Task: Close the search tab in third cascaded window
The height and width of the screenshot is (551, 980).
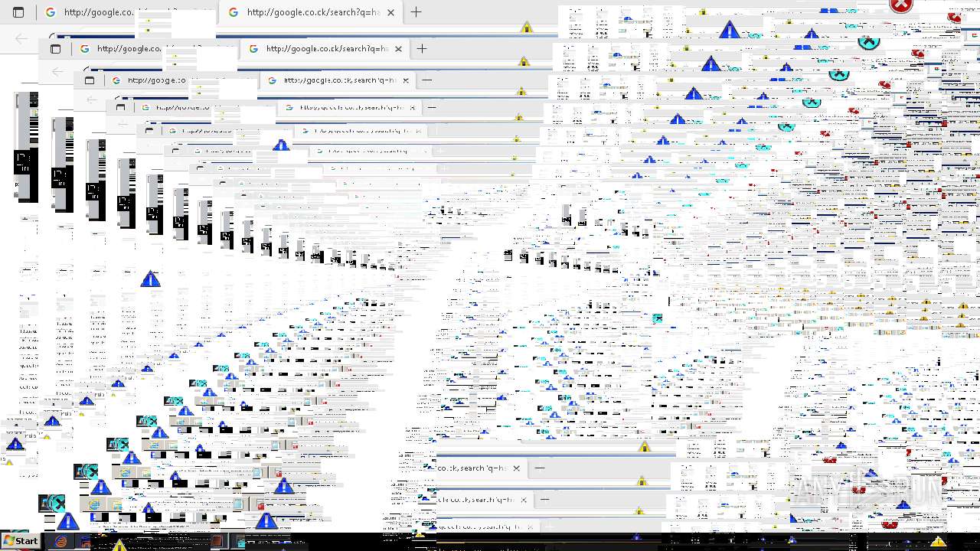Action: tap(406, 80)
